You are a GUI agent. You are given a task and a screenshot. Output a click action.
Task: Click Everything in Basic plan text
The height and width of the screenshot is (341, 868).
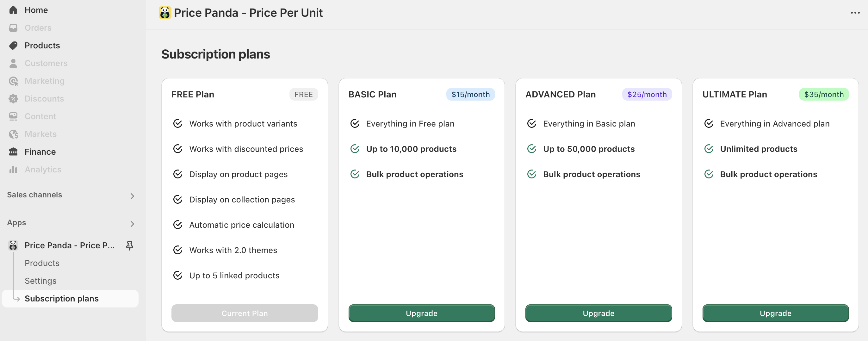(589, 124)
